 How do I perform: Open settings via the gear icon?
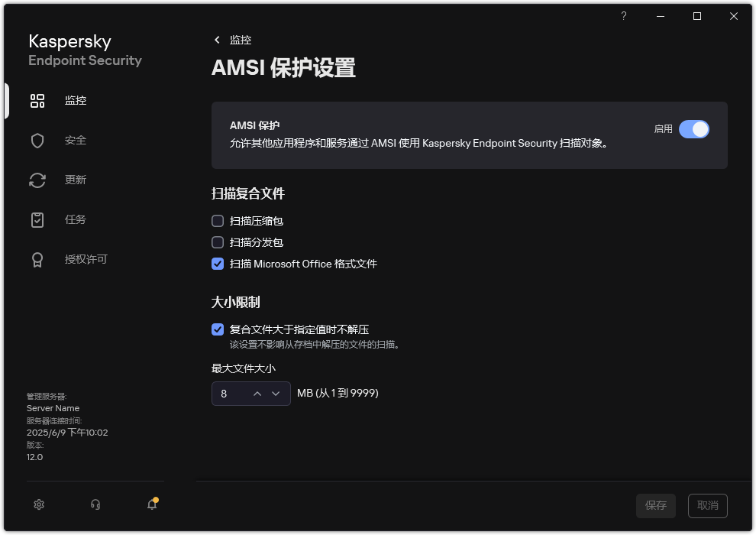pyautogui.click(x=39, y=504)
